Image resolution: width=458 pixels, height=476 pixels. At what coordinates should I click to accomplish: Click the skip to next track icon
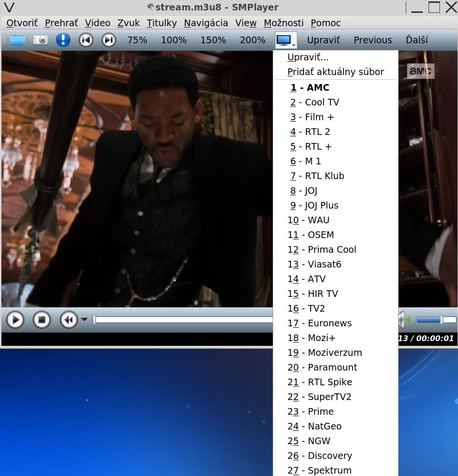(108, 40)
